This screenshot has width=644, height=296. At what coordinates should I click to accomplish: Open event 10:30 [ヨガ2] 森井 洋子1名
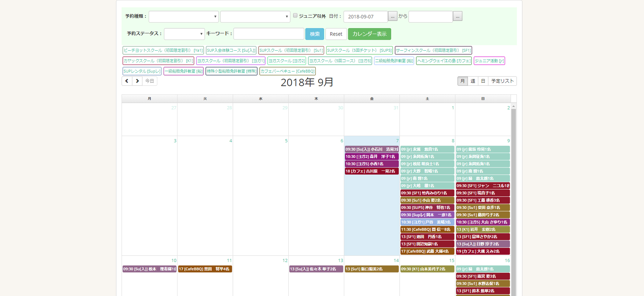click(372, 156)
